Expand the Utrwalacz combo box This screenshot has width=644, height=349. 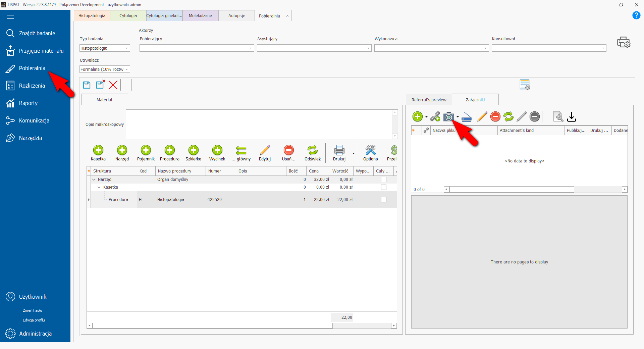[127, 69]
